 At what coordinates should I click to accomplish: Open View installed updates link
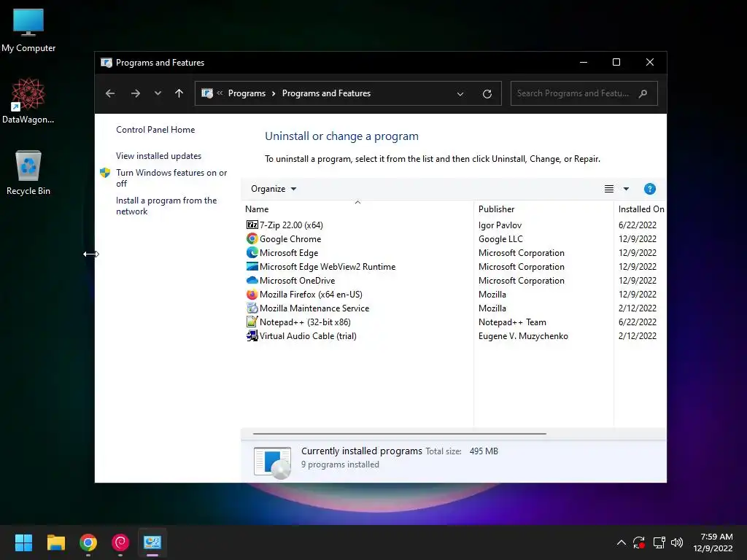click(158, 156)
